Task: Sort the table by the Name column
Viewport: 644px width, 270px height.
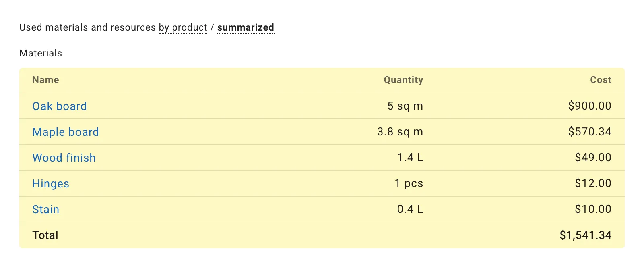Action: click(45, 80)
